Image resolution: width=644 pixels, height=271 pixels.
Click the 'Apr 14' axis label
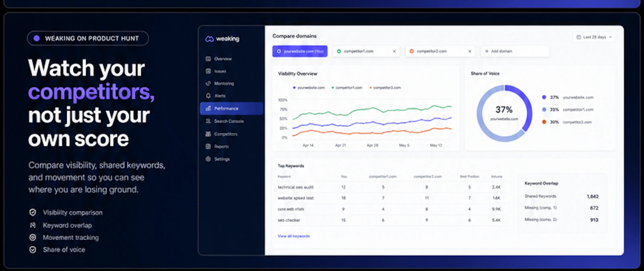(308, 145)
